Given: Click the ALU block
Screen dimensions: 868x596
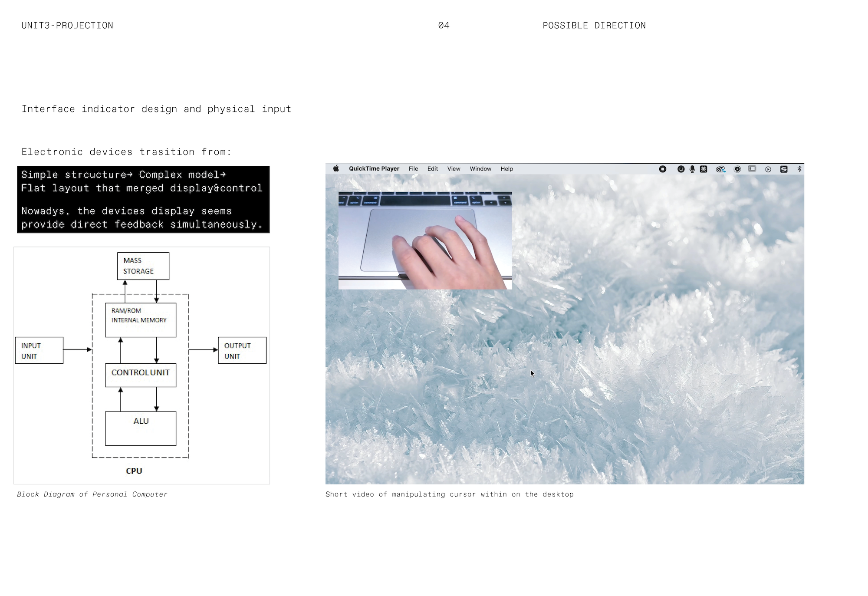Looking at the screenshot, I should click(x=141, y=428).
